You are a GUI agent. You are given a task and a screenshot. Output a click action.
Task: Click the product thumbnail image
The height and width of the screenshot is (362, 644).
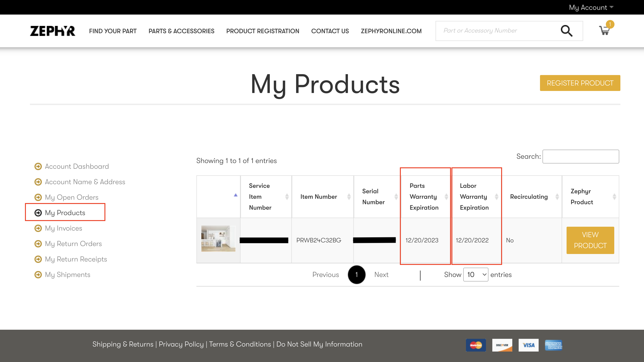pyautogui.click(x=218, y=239)
